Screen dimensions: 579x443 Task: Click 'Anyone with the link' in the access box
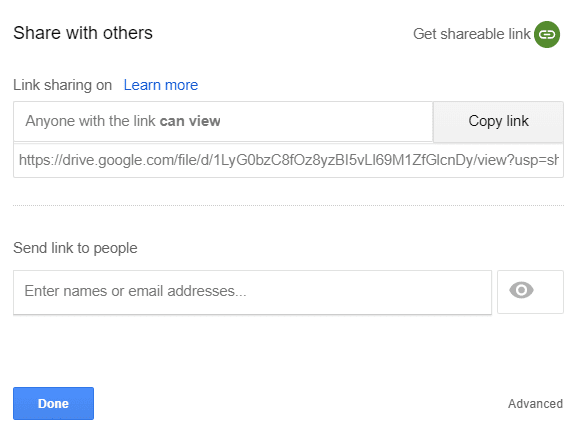(90, 121)
